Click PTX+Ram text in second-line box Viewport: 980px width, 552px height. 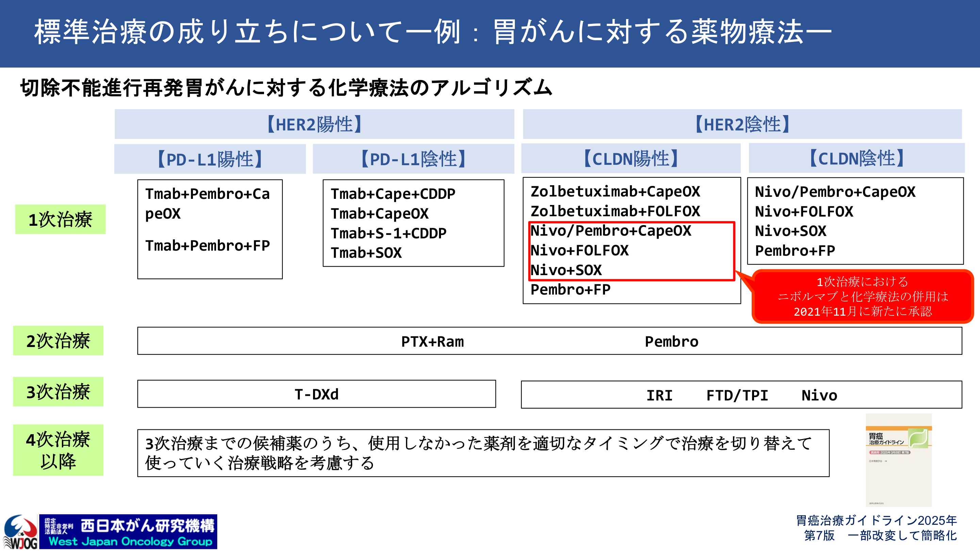(x=432, y=342)
